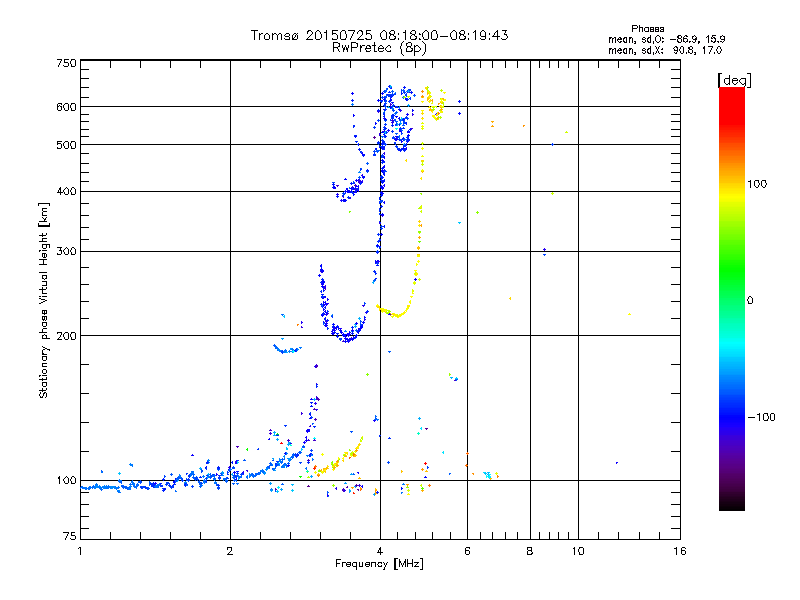Click the colorbar tick label '0'

point(750,301)
